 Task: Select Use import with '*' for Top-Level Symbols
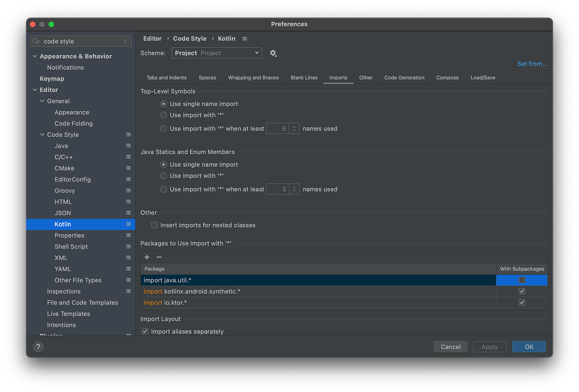point(163,115)
